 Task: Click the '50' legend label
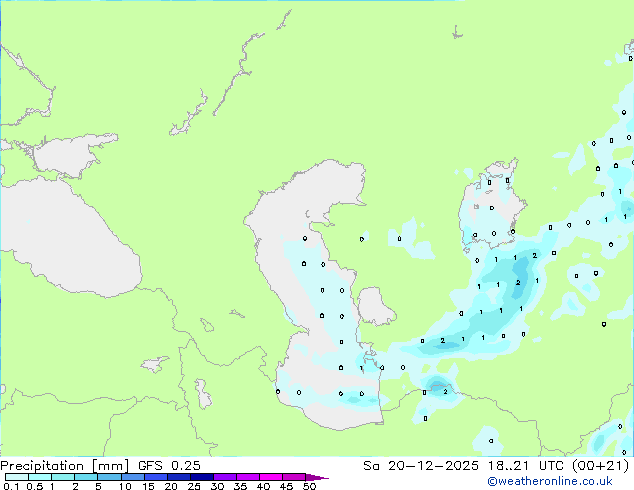309,486
